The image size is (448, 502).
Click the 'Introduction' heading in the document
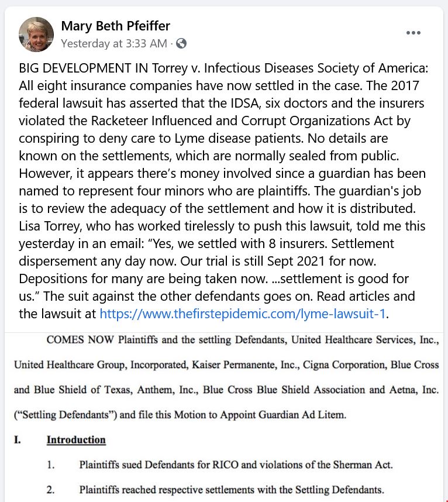[x=76, y=440]
